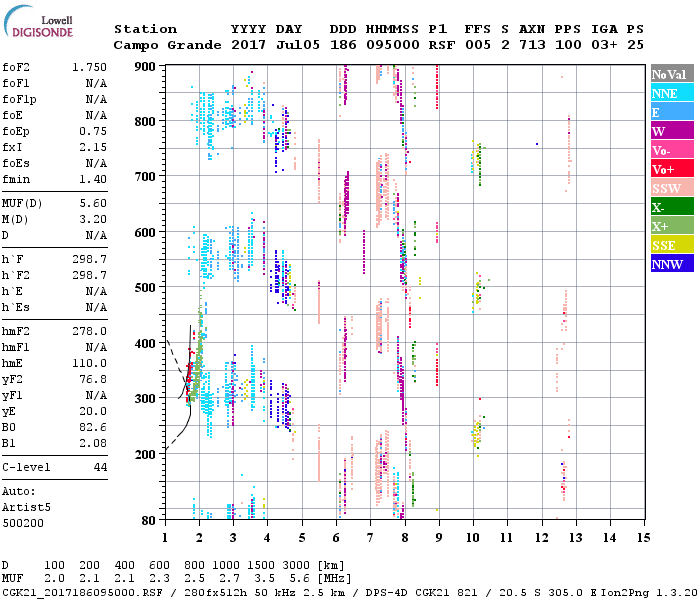700x600 pixels.
Task: Select the SSW pink legend entry
Action: [x=669, y=188]
